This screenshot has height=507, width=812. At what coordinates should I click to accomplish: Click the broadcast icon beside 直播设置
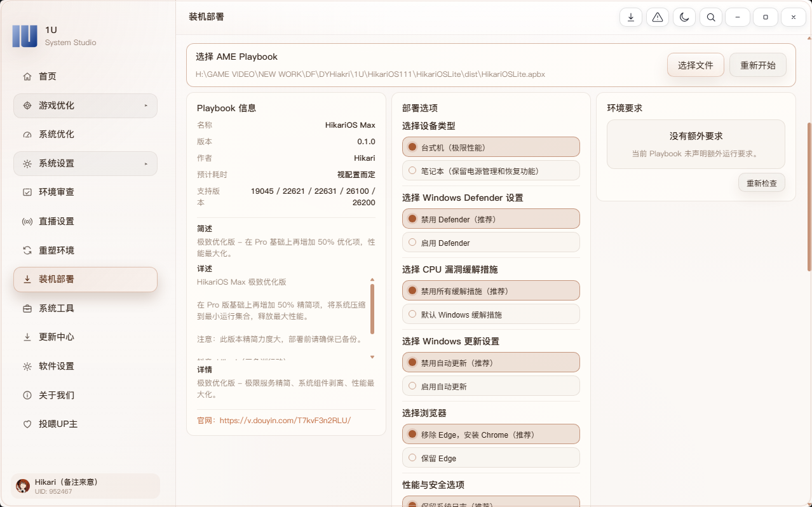pos(27,222)
